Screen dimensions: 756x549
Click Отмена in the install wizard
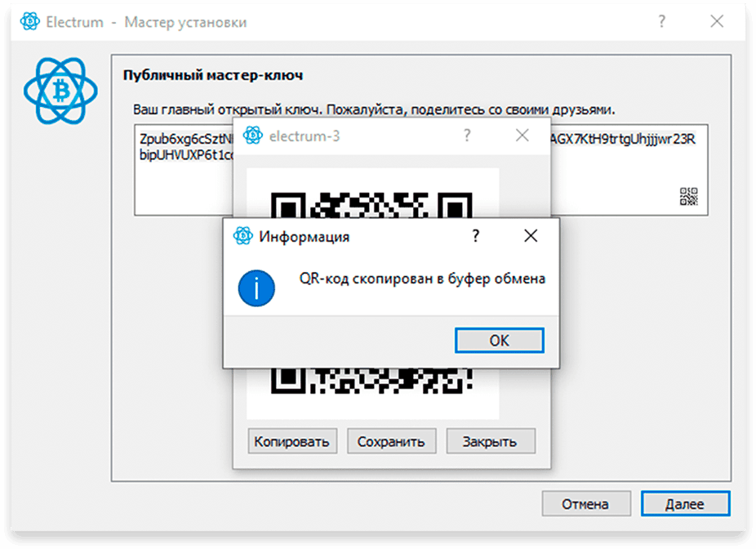point(586,503)
